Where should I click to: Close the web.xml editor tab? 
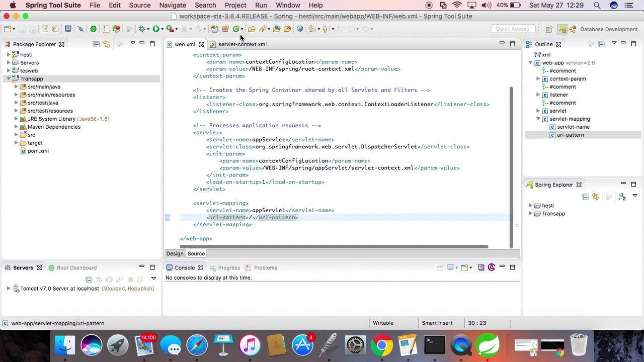201,44
